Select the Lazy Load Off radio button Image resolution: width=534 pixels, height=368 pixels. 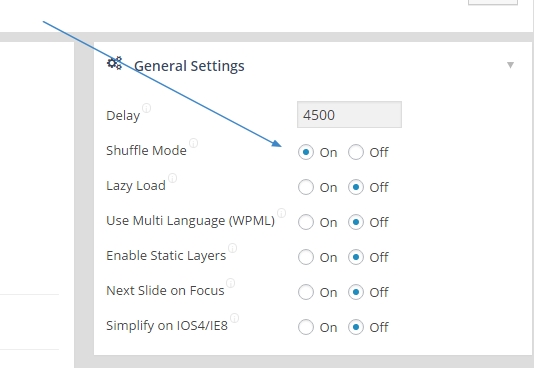click(x=356, y=187)
